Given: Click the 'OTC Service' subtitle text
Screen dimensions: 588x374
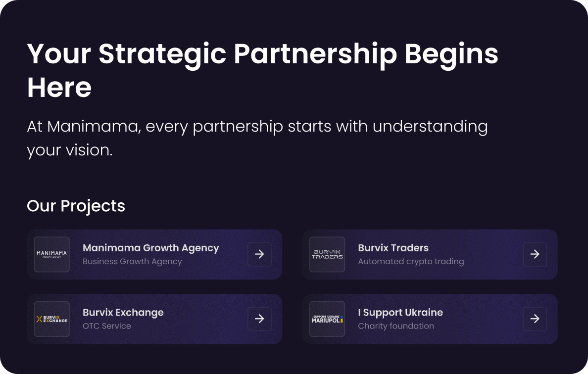Looking at the screenshot, I should [107, 326].
